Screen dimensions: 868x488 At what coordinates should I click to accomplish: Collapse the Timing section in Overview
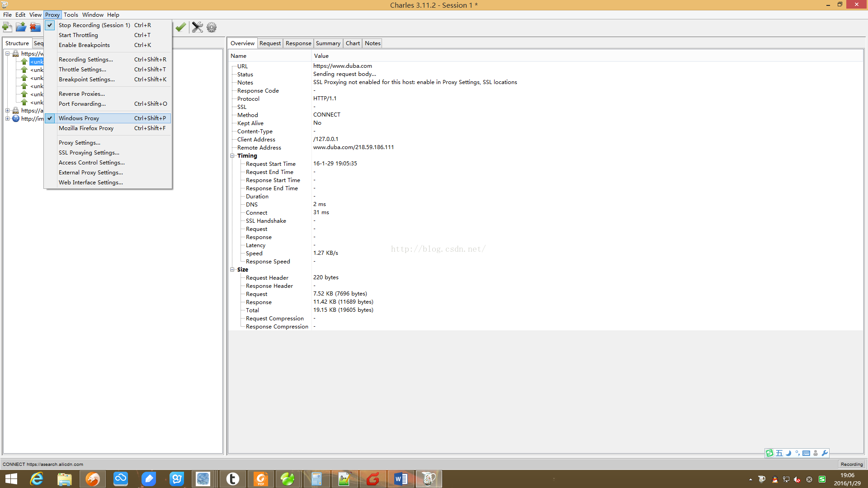tap(232, 155)
